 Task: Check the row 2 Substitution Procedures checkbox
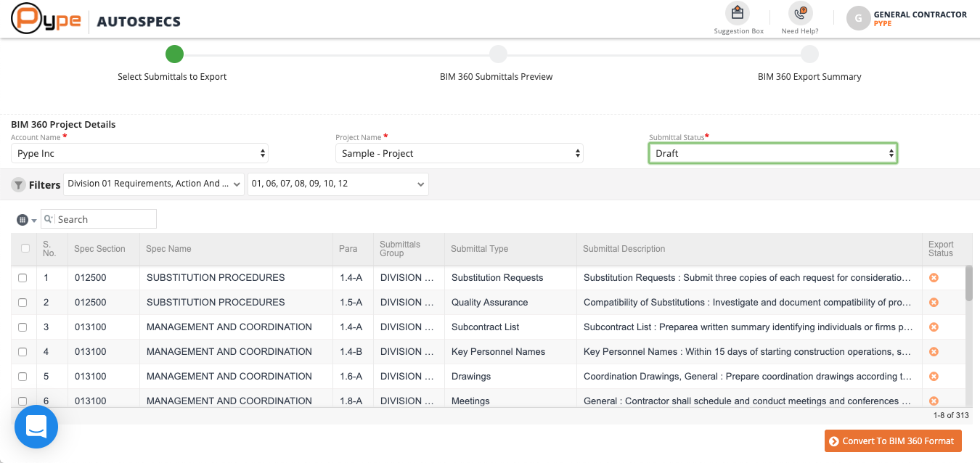tap(23, 303)
